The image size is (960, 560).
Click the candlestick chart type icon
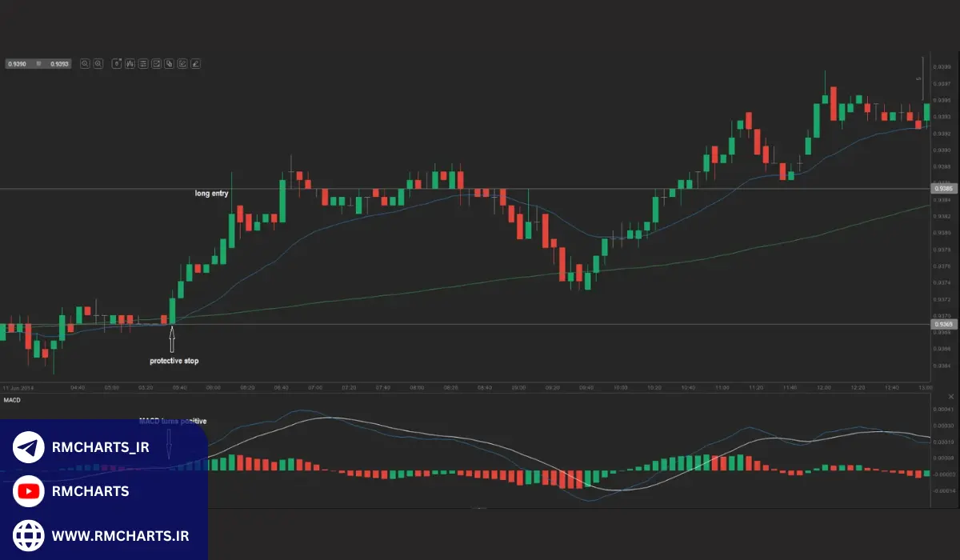point(130,63)
